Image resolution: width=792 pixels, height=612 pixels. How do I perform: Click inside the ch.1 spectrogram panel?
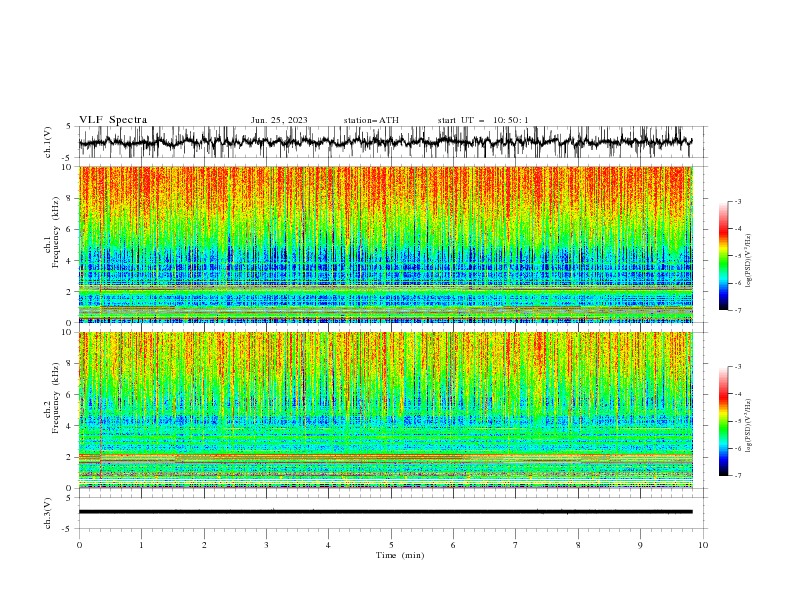(385, 244)
